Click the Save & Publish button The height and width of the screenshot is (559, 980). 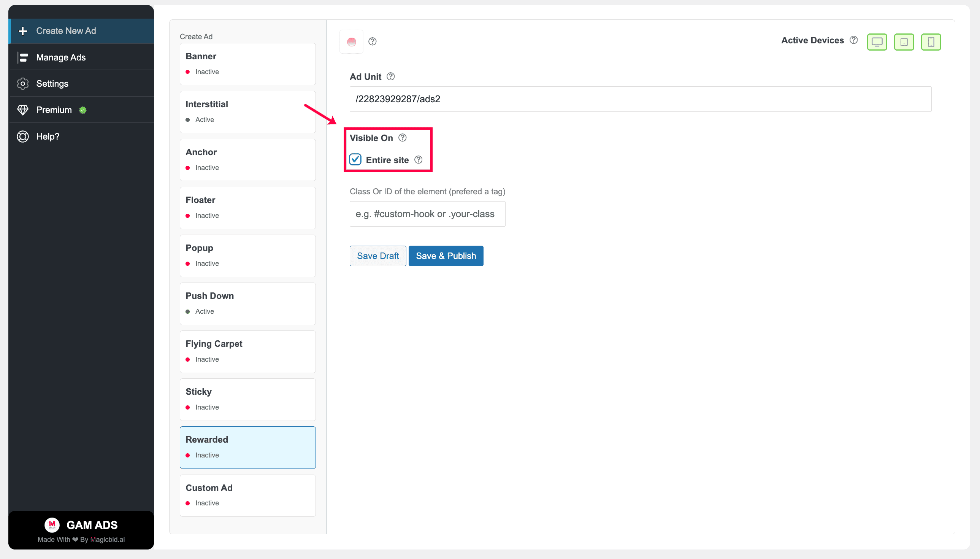pos(446,256)
